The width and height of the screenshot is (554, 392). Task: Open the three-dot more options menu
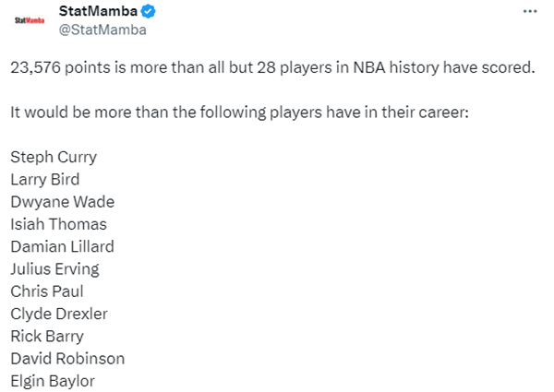(x=529, y=11)
